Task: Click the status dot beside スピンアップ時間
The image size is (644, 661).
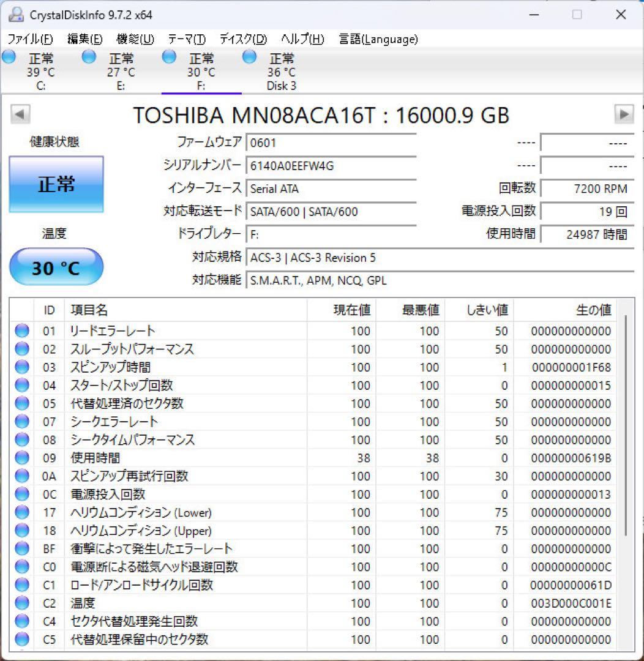Action: pos(21,367)
